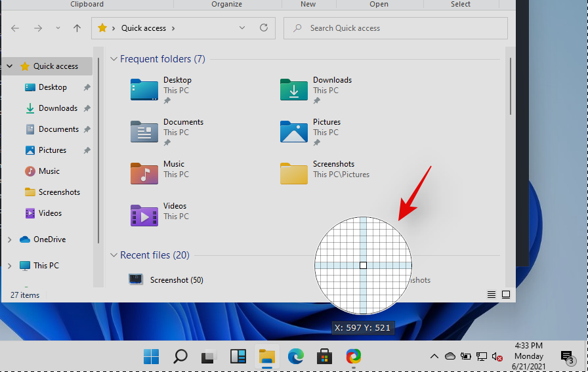
Task: Click the Quick access star in address bar
Action: tap(102, 28)
